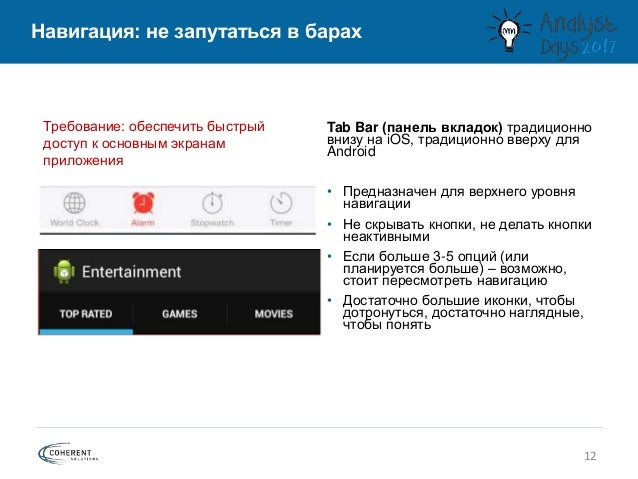Click the slide number 12
This screenshot has height=479, width=638.
tap(590, 456)
